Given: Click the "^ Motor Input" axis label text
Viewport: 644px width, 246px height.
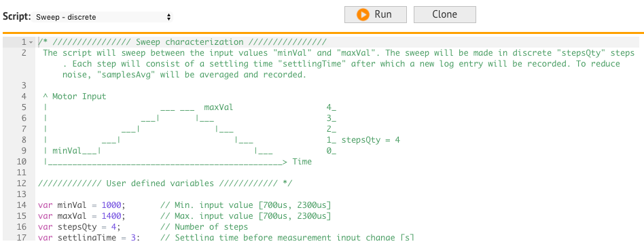Looking at the screenshot, I should (x=74, y=96).
